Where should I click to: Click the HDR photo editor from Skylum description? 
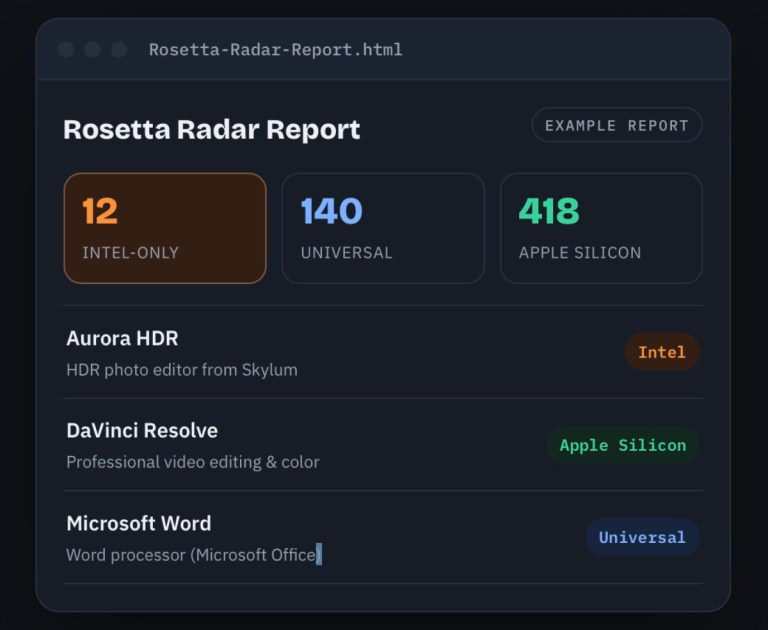pos(182,369)
